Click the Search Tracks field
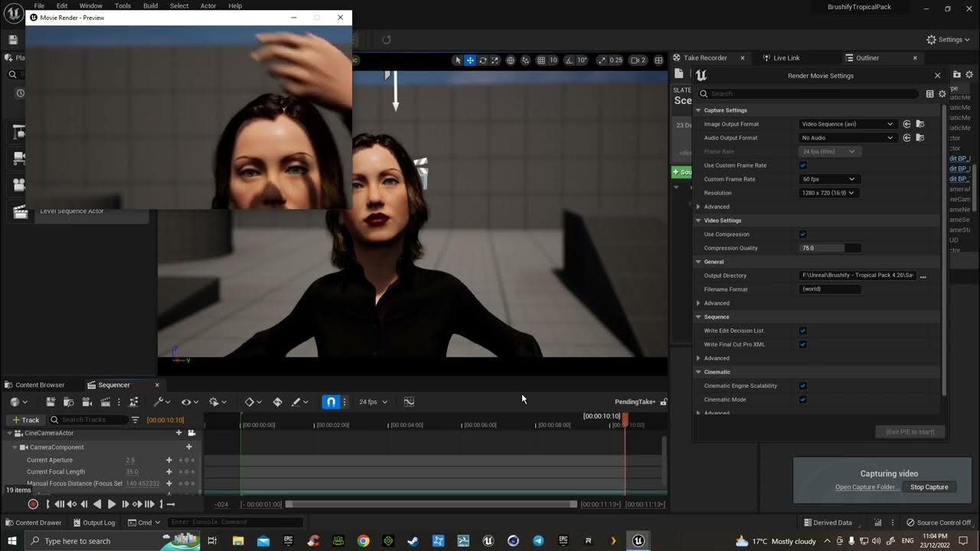Image resolution: width=980 pixels, height=551 pixels. tap(89, 419)
